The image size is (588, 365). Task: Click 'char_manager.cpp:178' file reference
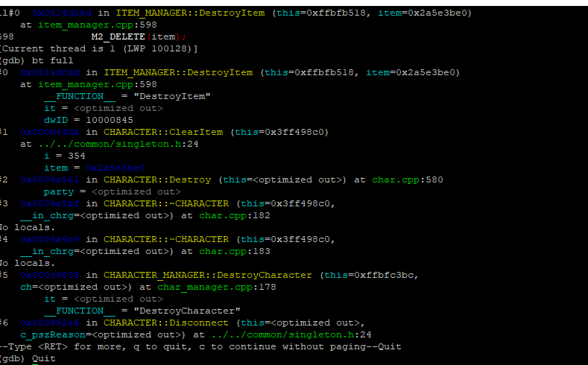(x=217, y=287)
